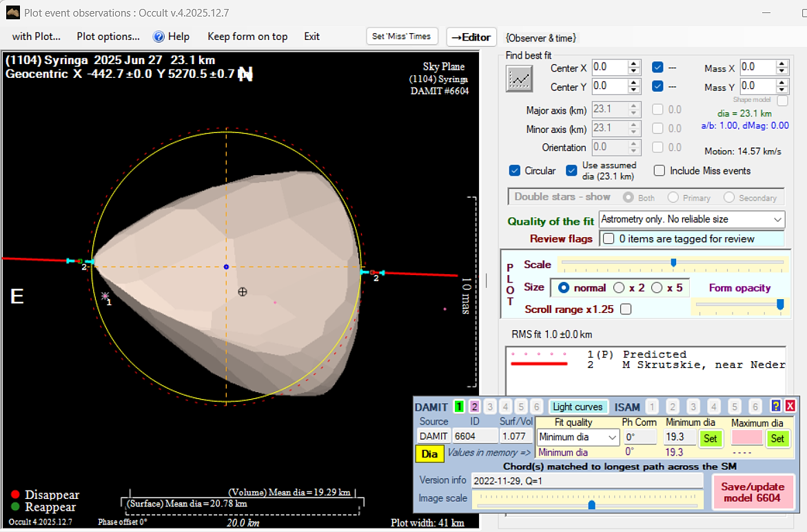The height and width of the screenshot is (532, 807).
Task: Close the DAMIT panel with red X
Action: click(x=790, y=407)
